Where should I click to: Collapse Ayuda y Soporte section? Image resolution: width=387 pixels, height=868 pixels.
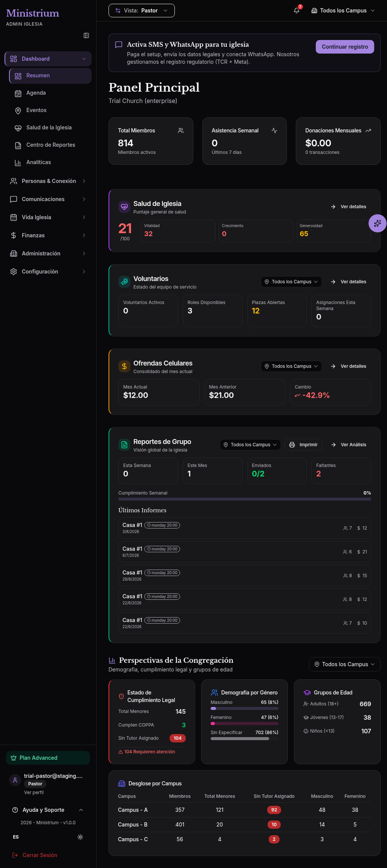pyautogui.click(x=48, y=810)
